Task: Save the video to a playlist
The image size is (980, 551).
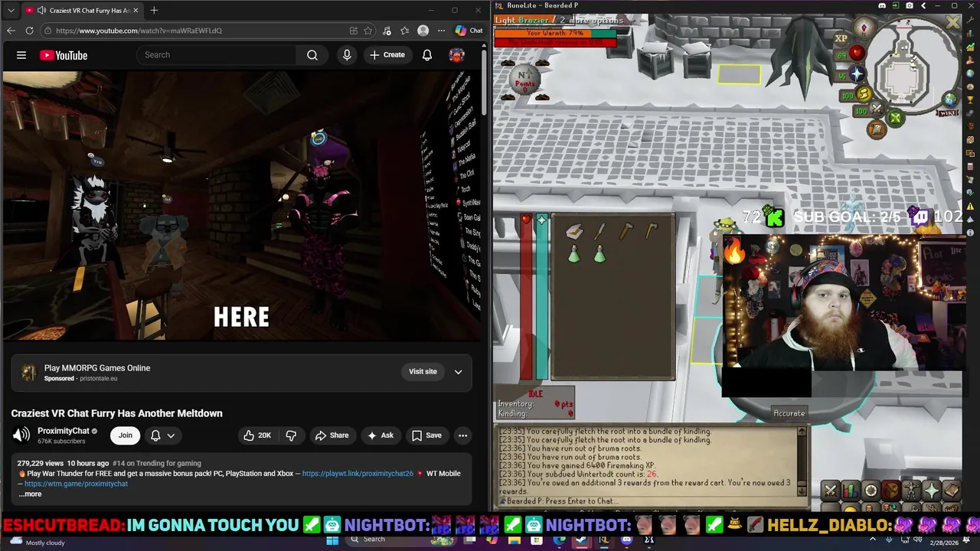Action: pos(426,435)
